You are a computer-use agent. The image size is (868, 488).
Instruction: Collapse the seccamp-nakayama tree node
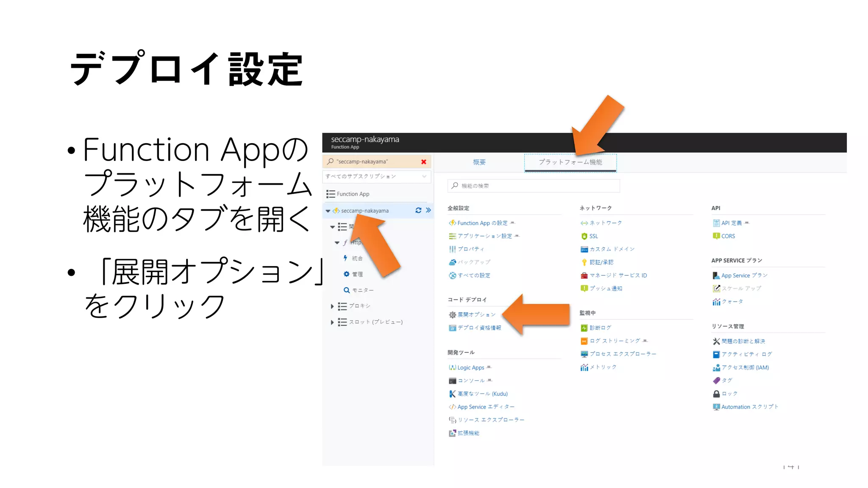(328, 211)
